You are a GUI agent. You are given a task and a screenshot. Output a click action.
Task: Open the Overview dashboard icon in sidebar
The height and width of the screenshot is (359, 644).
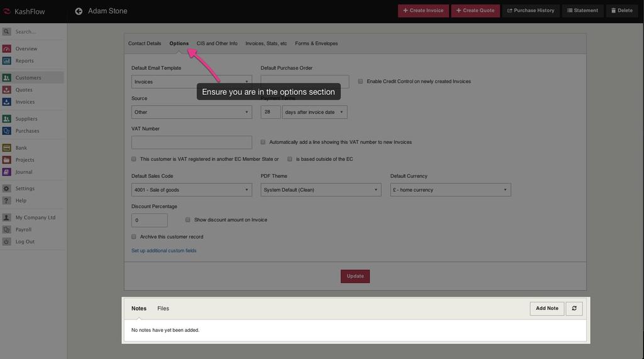click(7, 49)
